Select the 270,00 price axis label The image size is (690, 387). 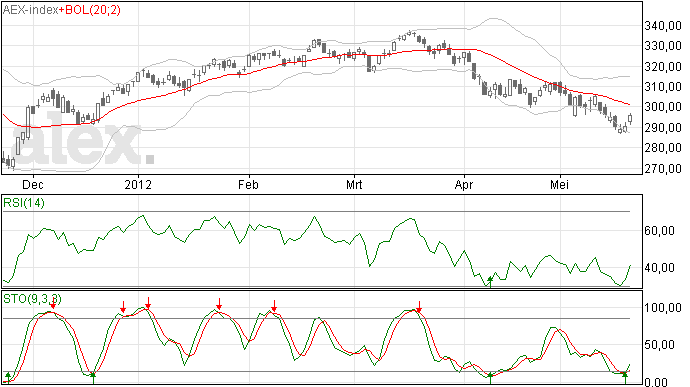(x=663, y=168)
